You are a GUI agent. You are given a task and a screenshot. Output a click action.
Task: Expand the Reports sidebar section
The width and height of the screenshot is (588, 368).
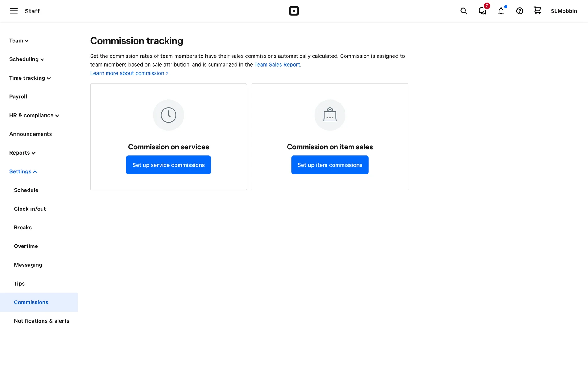click(22, 153)
